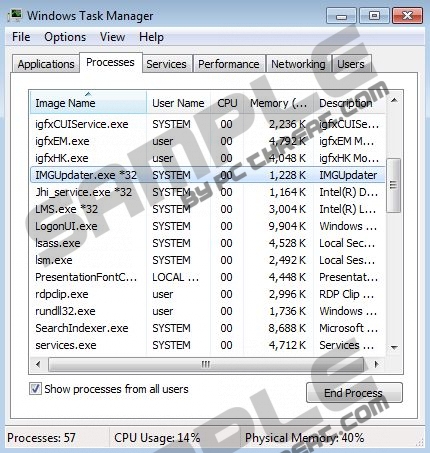Open the View menu
This screenshot has width=430, height=453.
[x=112, y=37]
